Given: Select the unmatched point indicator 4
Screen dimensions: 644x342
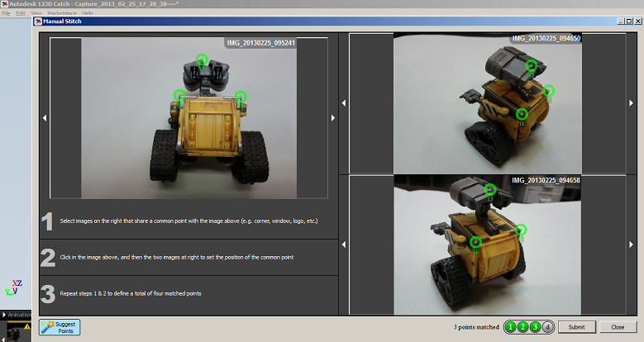Looking at the screenshot, I should pos(547,327).
